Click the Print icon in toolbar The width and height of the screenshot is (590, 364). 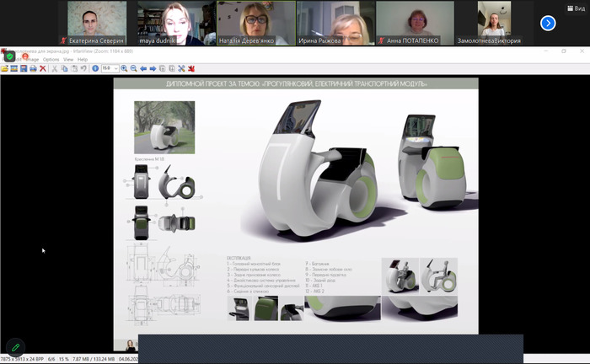pos(33,69)
